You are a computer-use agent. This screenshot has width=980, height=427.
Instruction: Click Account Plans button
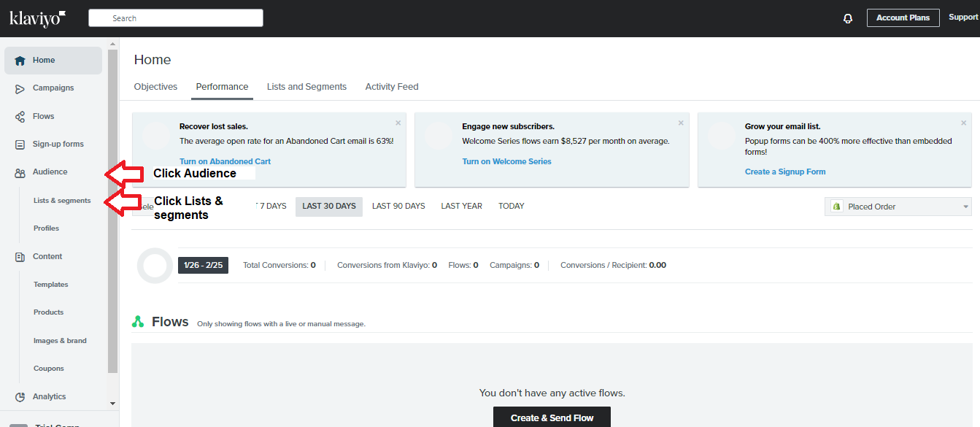(903, 18)
